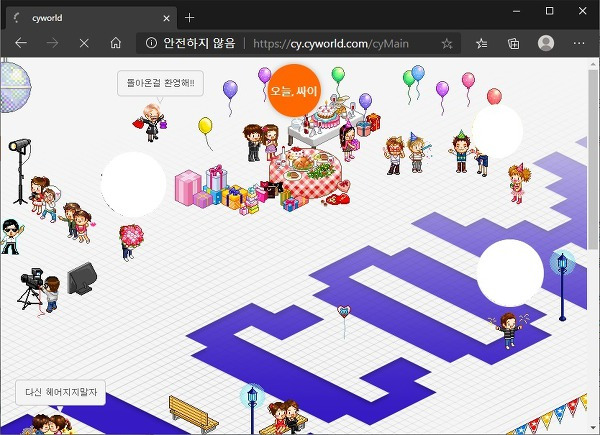Click the heart-shaped balloon on the floor

tap(344, 311)
